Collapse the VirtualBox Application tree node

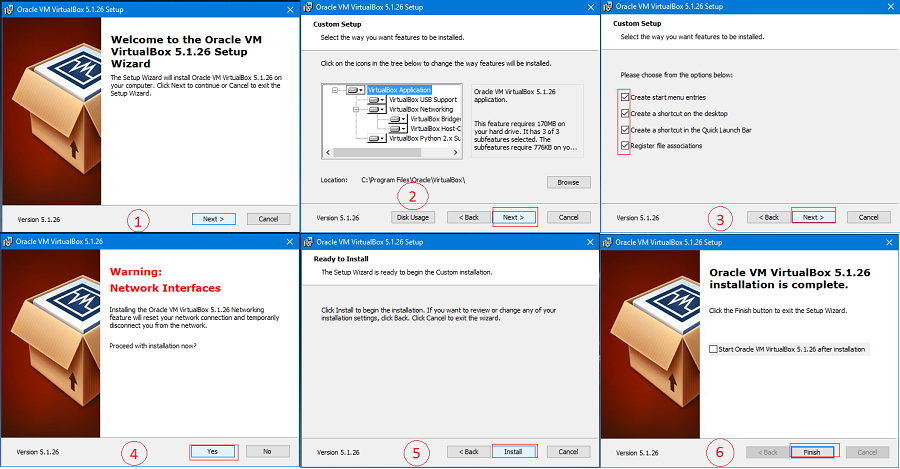click(x=335, y=90)
